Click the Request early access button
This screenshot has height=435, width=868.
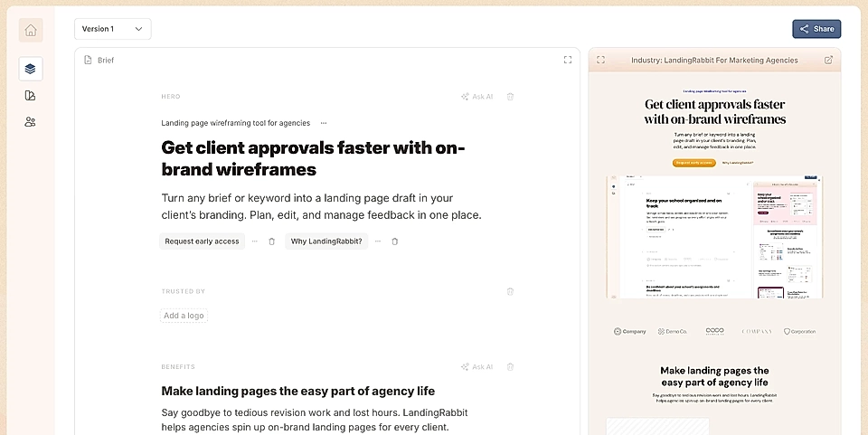202,241
